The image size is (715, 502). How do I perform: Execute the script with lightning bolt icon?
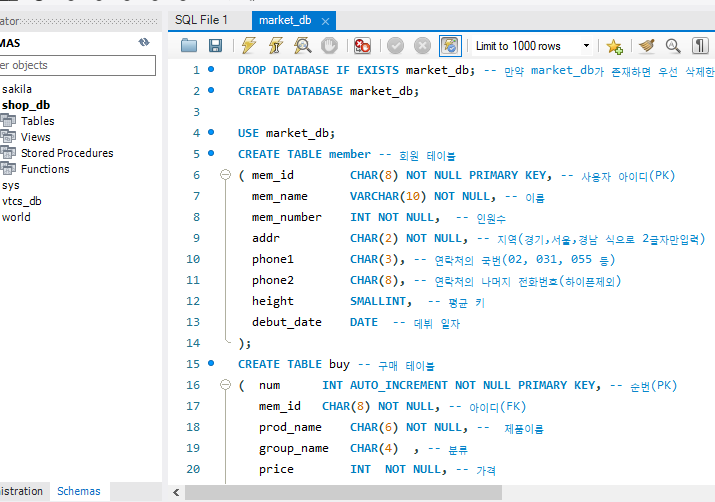coord(249,46)
